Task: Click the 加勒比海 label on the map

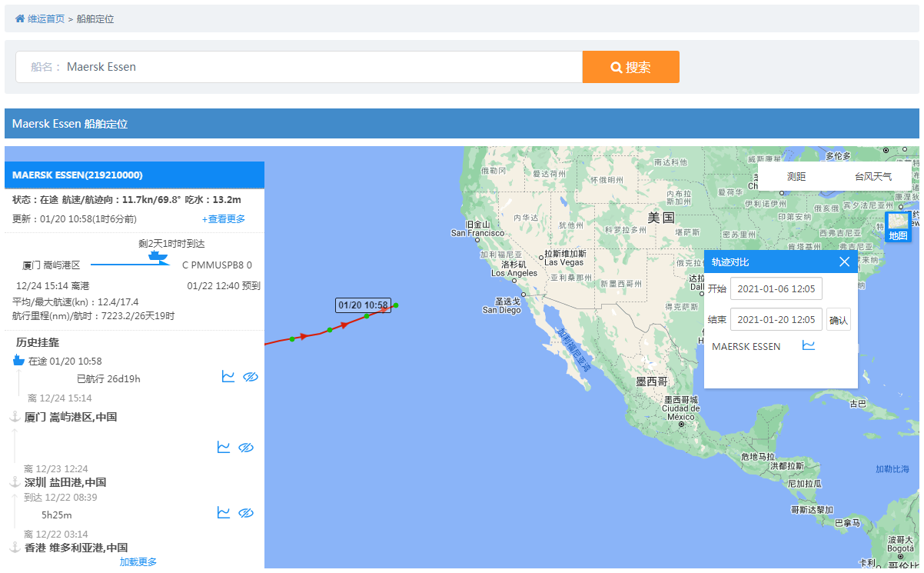Action: pos(892,468)
